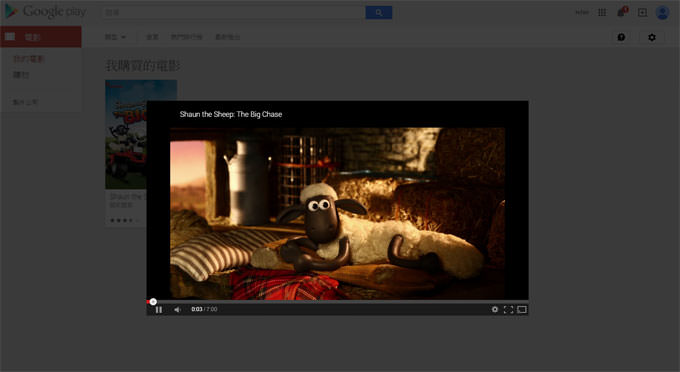680x372 pixels.
Task: Open the Google apps grid icon
Action: 602,13
